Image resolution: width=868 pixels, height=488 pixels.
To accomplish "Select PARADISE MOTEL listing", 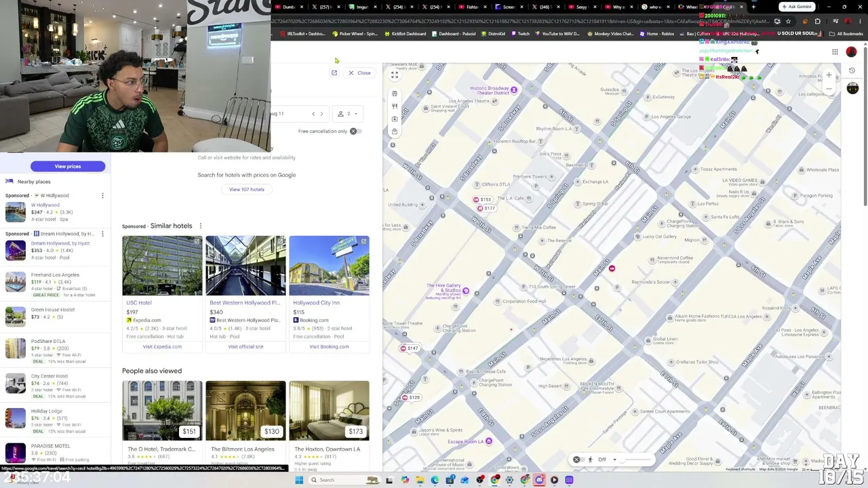I will tap(54, 453).
